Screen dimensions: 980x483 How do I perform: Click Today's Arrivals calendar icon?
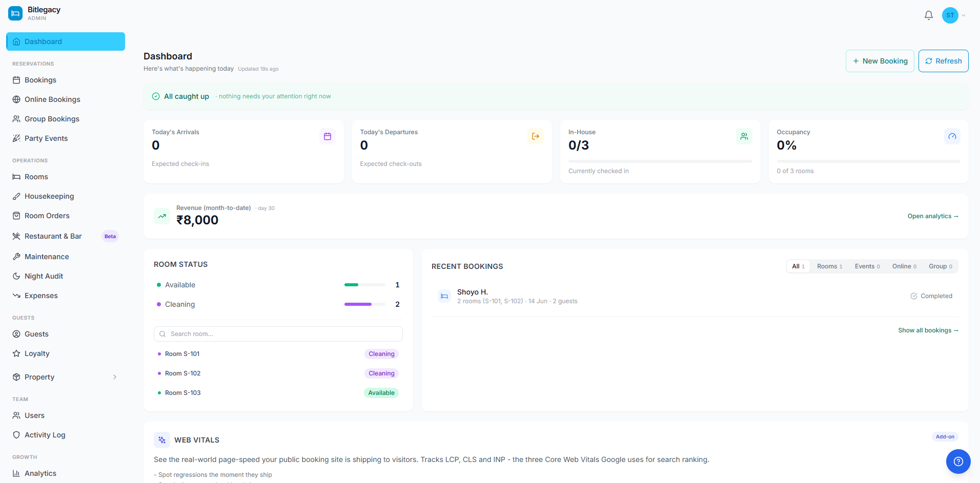point(328,136)
